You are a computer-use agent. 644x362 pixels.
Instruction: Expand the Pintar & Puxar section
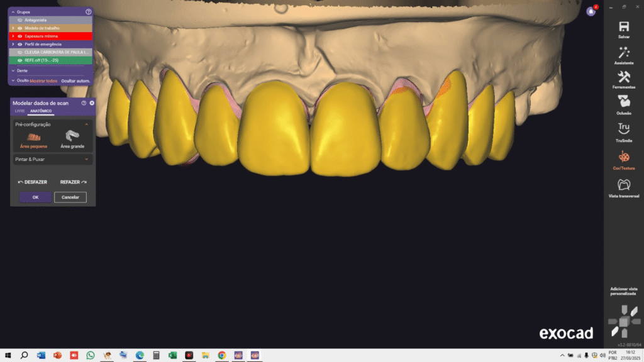point(86,160)
